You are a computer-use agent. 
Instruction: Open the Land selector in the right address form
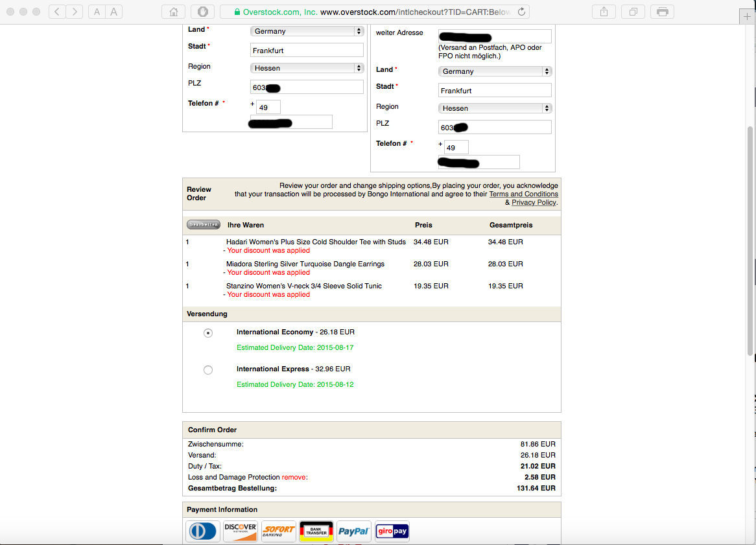coord(494,71)
